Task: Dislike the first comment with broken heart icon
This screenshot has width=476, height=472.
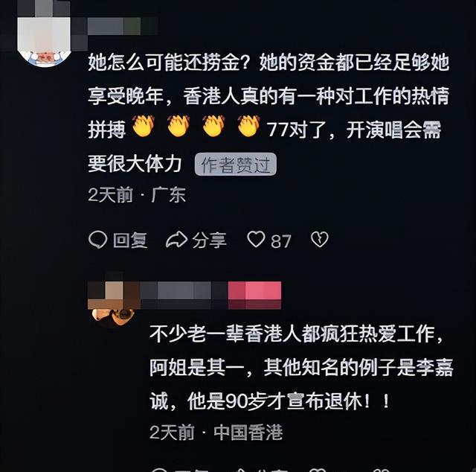Action: tap(319, 240)
